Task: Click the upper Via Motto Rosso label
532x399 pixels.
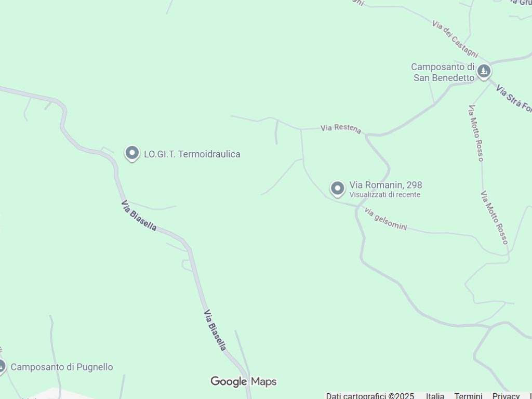Action: (x=476, y=133)
